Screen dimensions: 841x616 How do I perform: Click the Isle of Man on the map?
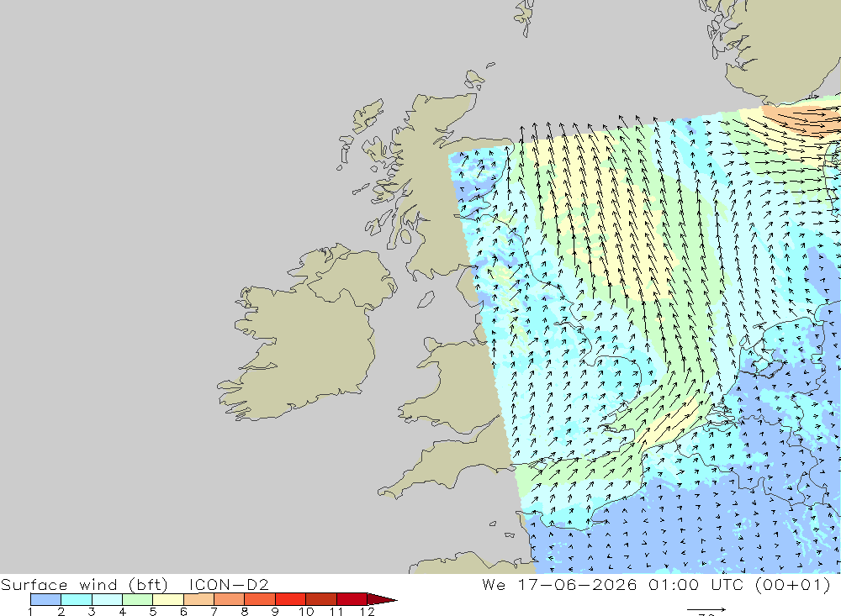[426, 300]
